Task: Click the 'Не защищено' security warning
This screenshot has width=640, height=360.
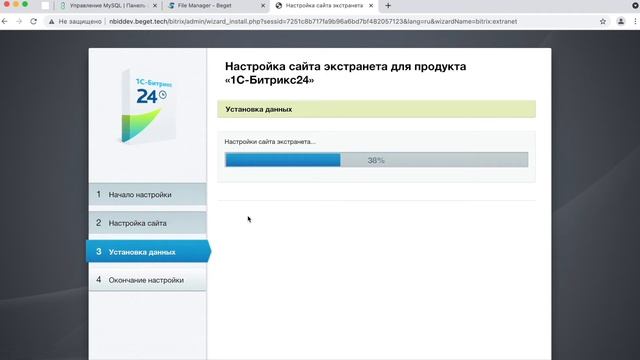Action: click(x=75, y=21)
